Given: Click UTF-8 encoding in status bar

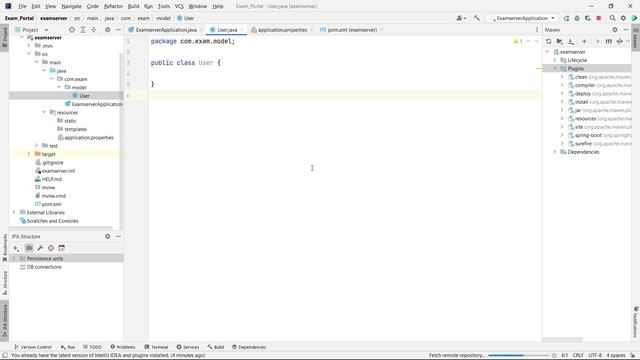Looking at the screenshot, I should [x=595, y=356].
